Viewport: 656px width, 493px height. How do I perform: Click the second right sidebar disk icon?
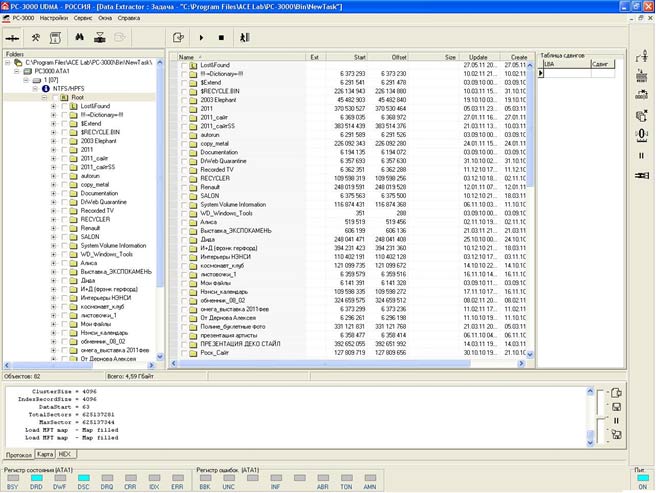coord(641,75)
